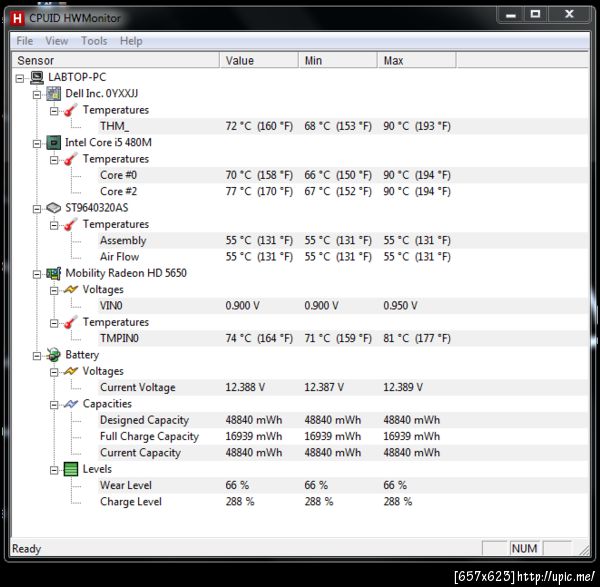Select the Current Capacity row

pyautogui.click(x=342, y=453)
